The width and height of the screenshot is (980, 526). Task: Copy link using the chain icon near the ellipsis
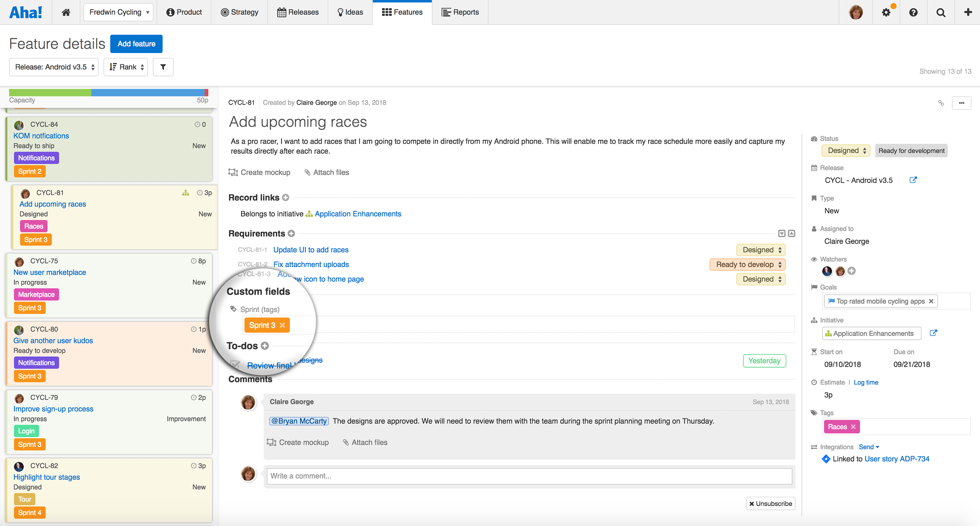click(x=941, y=103)
